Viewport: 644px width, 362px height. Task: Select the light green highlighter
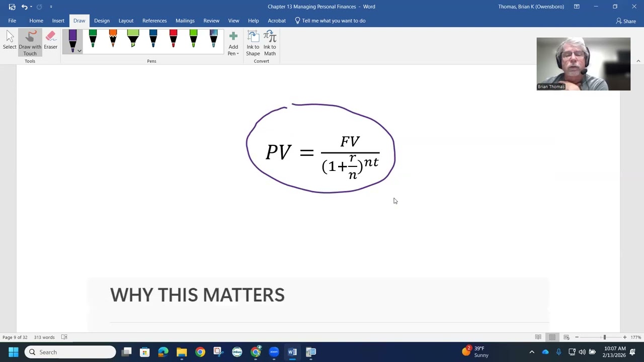pos(133,39)
